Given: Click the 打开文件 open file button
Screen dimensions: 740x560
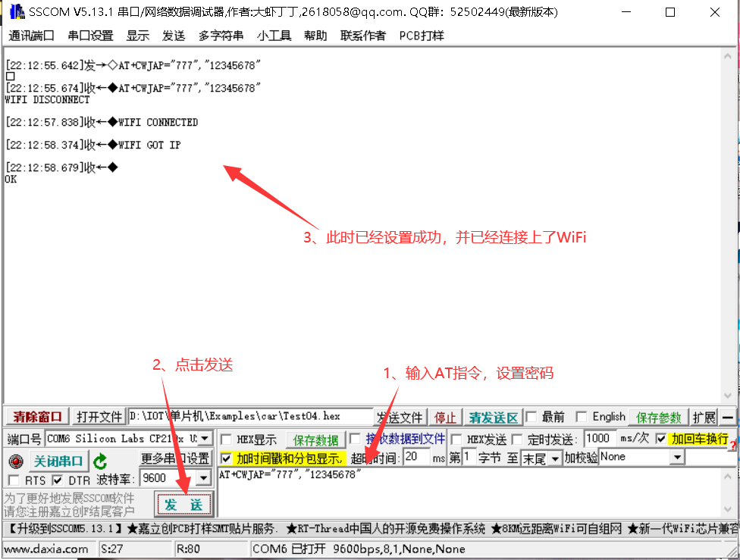Looking at the screenshot, I should click(99, 416).
